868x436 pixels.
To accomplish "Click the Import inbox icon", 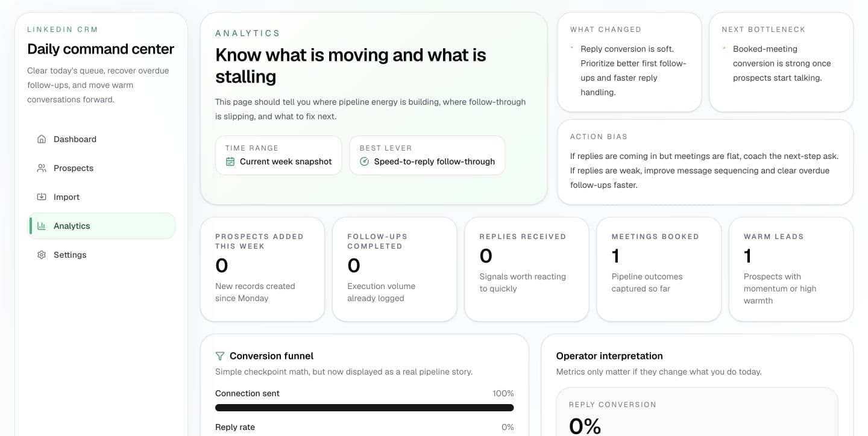I will click(x=42, y=197).
